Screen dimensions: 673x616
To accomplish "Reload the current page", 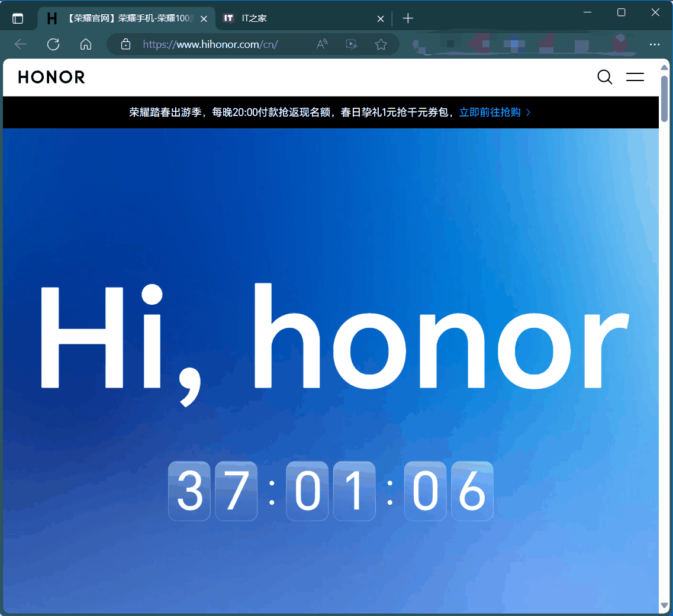I will tap(53, 44).
